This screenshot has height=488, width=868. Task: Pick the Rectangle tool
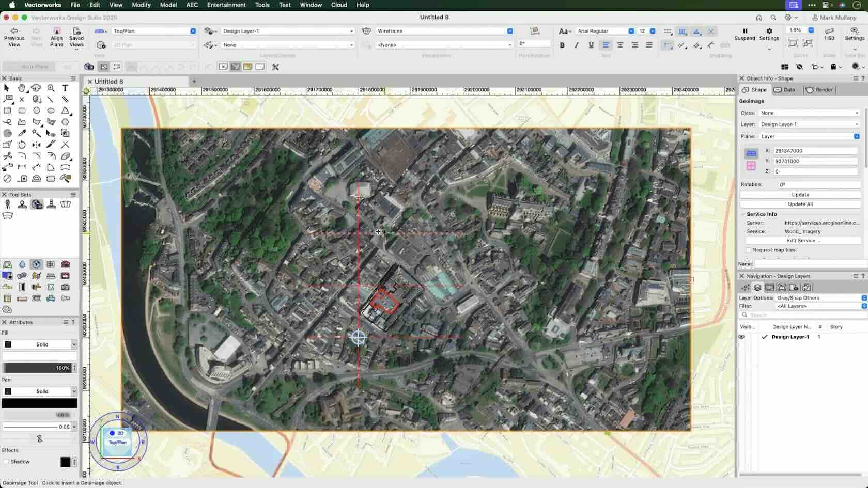click(7, 111)
